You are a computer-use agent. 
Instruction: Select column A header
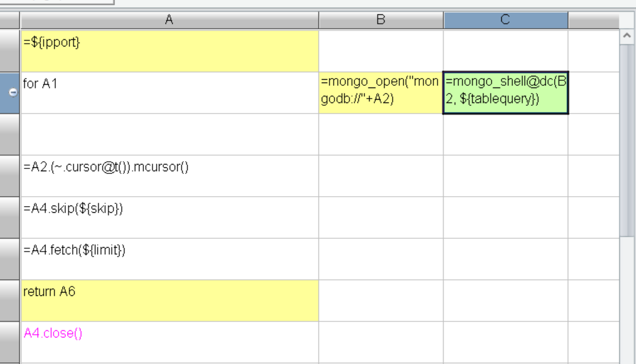170,20
